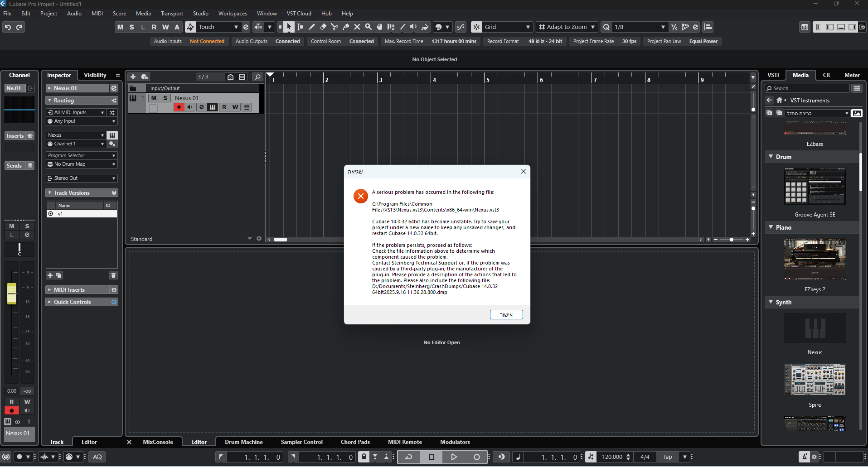The width and height of the screenshot is (868, 467).
Task: Click the Nexus 01 channel volume fader
Action: pos(12,294)
